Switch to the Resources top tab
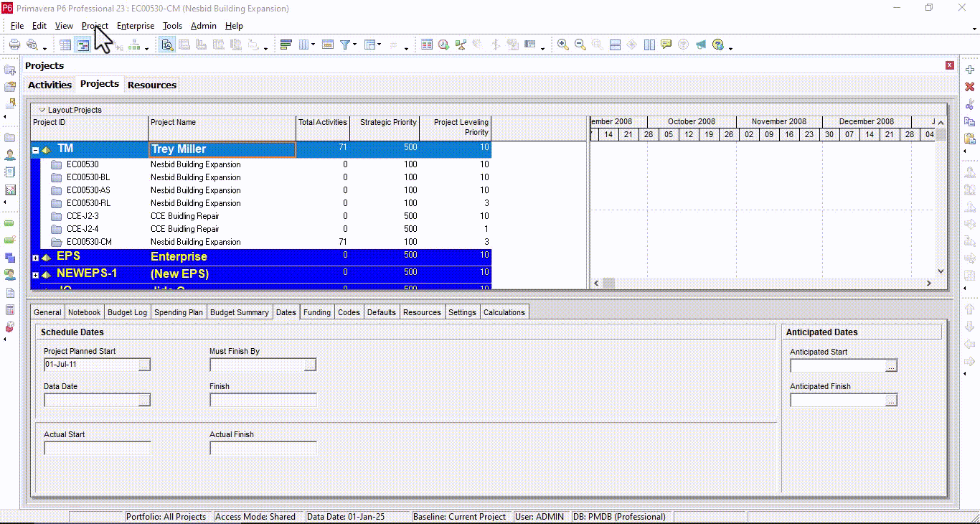The height and width of the screenshot is (524, 980). [x=152, y=85]
